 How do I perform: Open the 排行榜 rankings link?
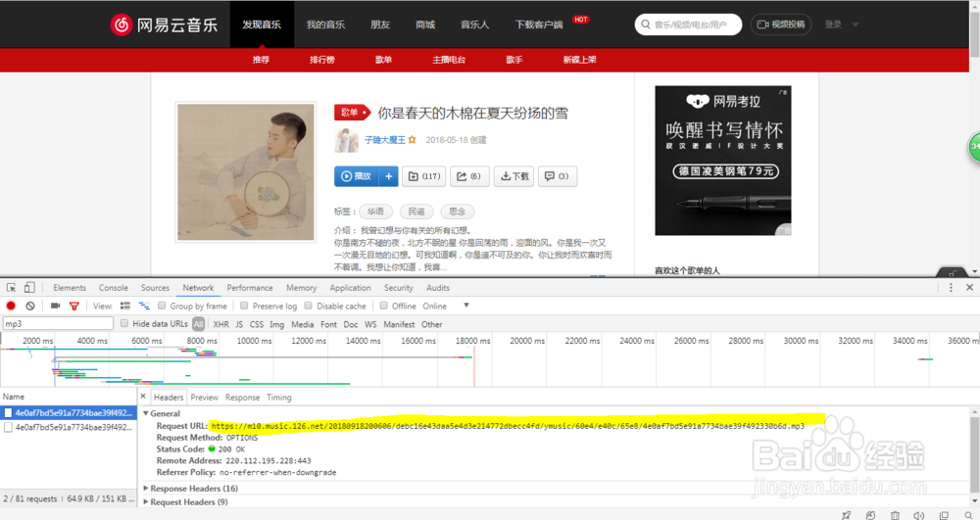pos(321,60)
